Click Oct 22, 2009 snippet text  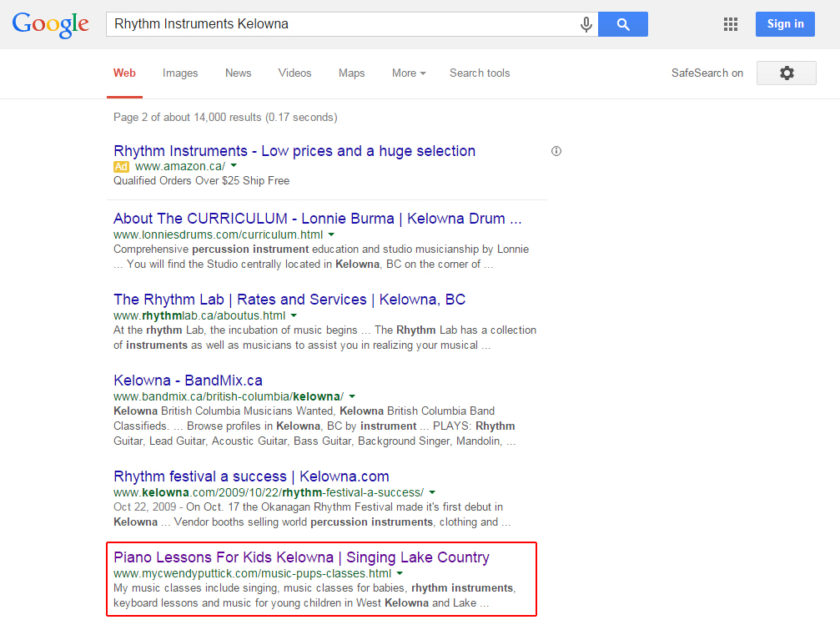[312, 515]
